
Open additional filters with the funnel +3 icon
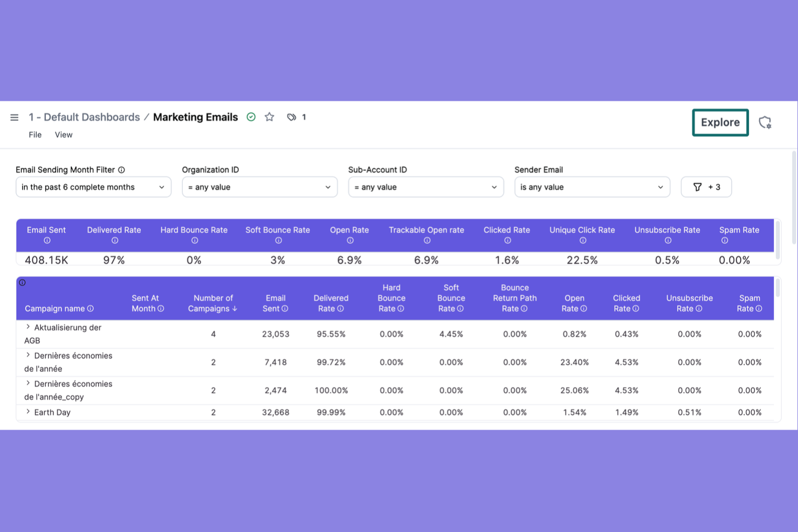click(706, 187)
